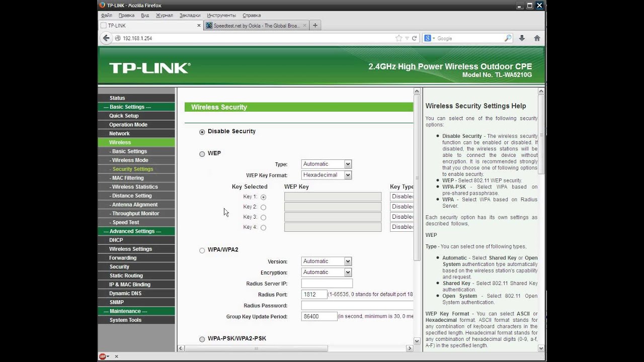Click the Key 1 WEP Key field

pos(333,197)
